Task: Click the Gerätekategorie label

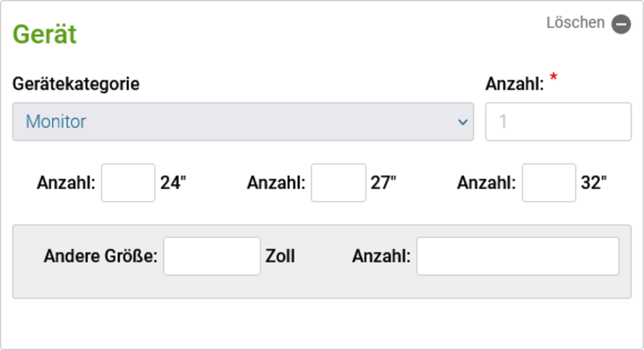Action: pyautogui.click(x=76, y=84)
